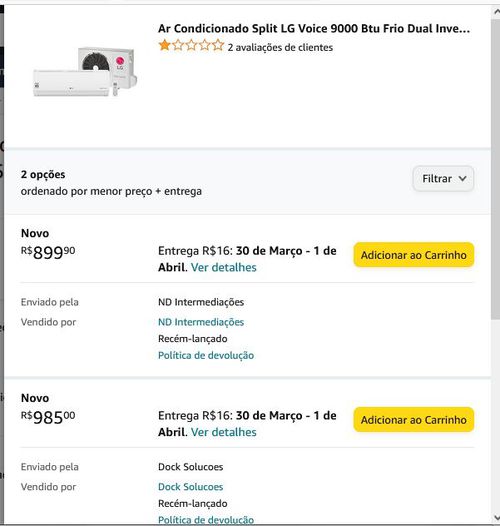Open Ver detalhes for the R$899,90 delivery
Screen dimensions: 500x526
(x=223, y=267)
